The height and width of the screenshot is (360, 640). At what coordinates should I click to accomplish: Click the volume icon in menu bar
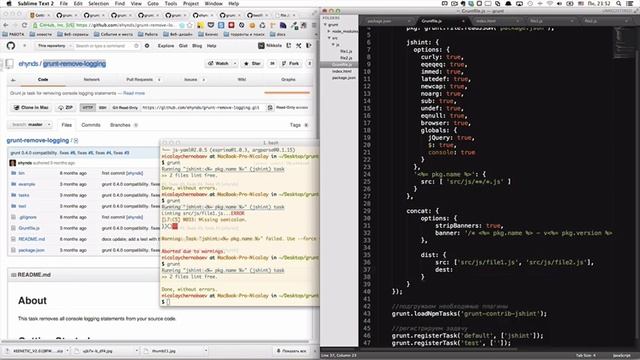tap(559, 3)
